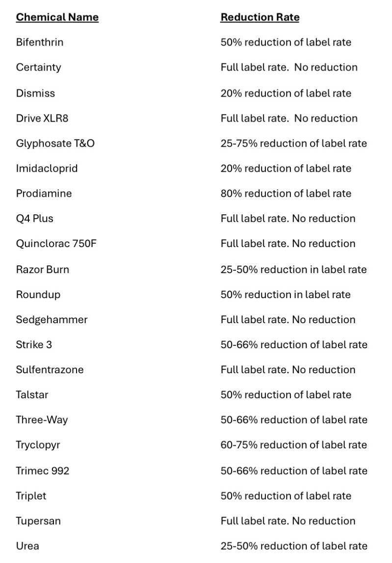Select the Strike 3 chemical name
The width and height of the screenshot is (392, 563).
point(34,344)
